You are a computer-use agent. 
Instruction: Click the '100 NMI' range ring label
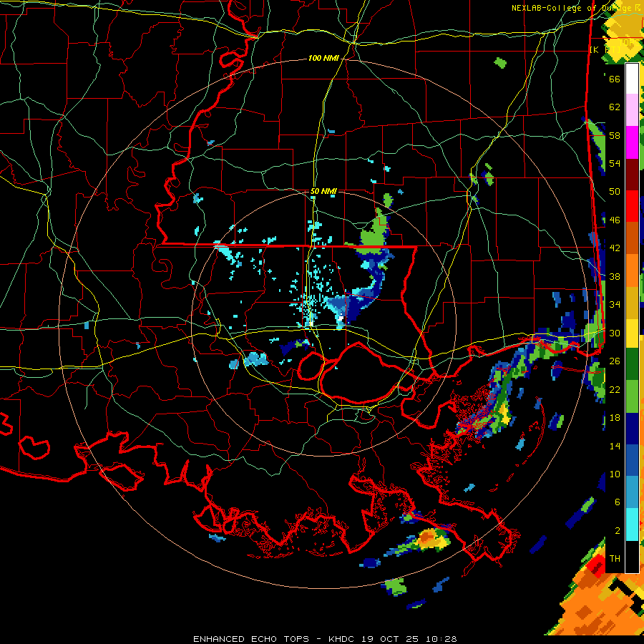323,59
